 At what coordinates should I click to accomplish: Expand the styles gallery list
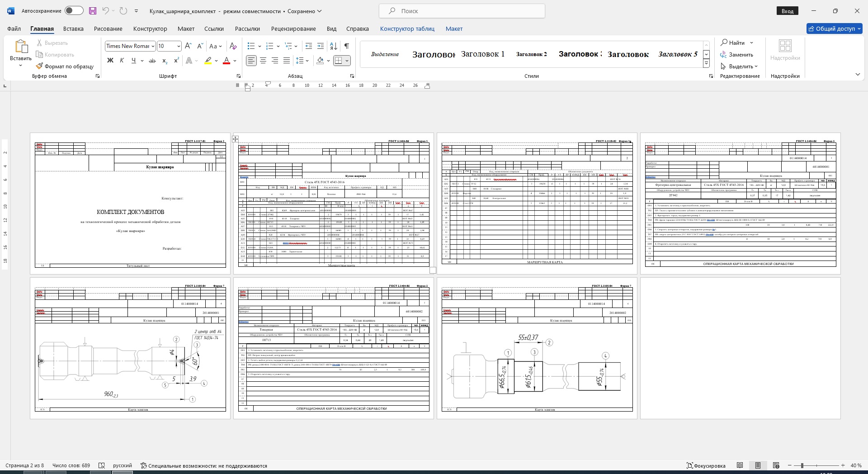tap(706, 64)
